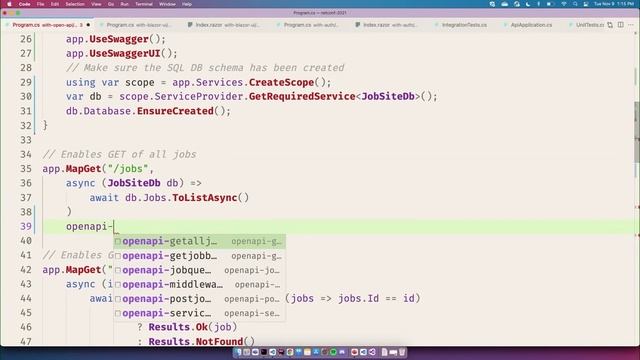Choose the openapi-jobque… snippet suggestion
Image resolution: width=640 pixels, height=360 pixels.
click(200, 270)
